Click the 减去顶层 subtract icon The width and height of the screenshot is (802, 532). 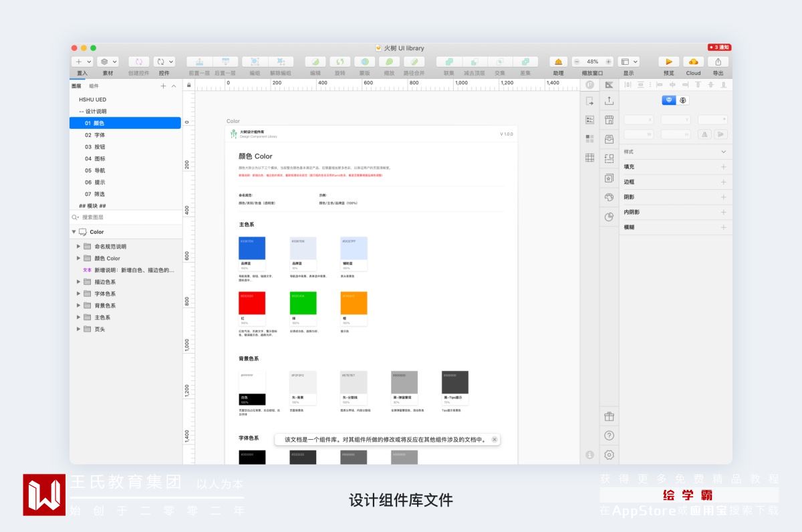coord(475,61)
